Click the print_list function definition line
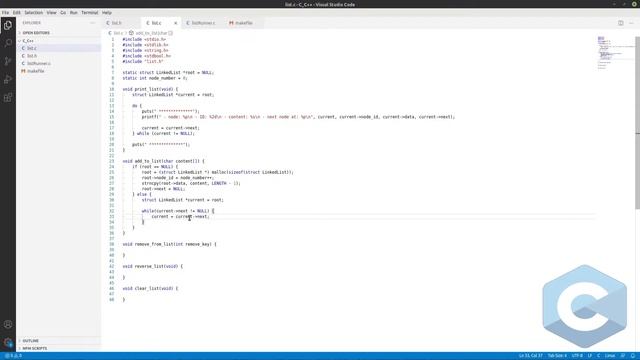The height and width of the screenshot is (360, 640). pyautogui.click(x=150, y=89)
